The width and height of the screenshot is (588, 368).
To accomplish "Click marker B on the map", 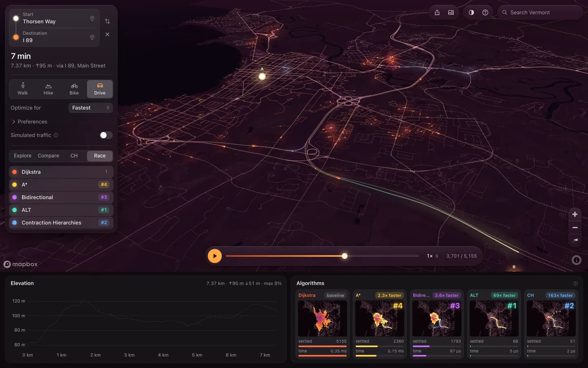I will coord(514,268).
